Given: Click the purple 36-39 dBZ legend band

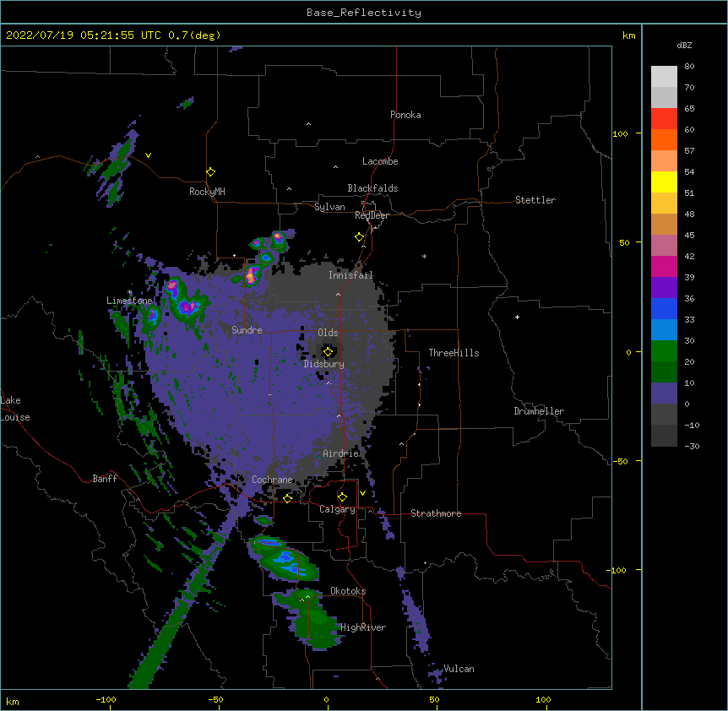Looking at the screenshot, I should [664, 287].
